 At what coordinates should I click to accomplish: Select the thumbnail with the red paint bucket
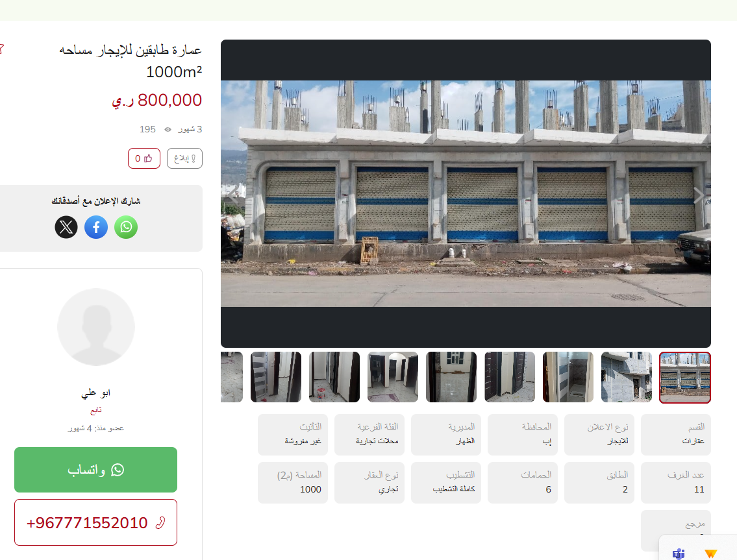[x=334, y=377]
